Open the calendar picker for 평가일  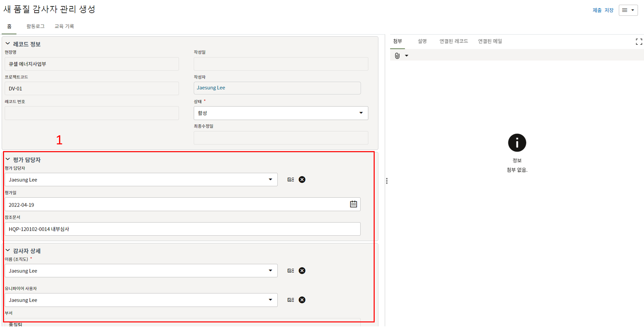click(353, 204)
